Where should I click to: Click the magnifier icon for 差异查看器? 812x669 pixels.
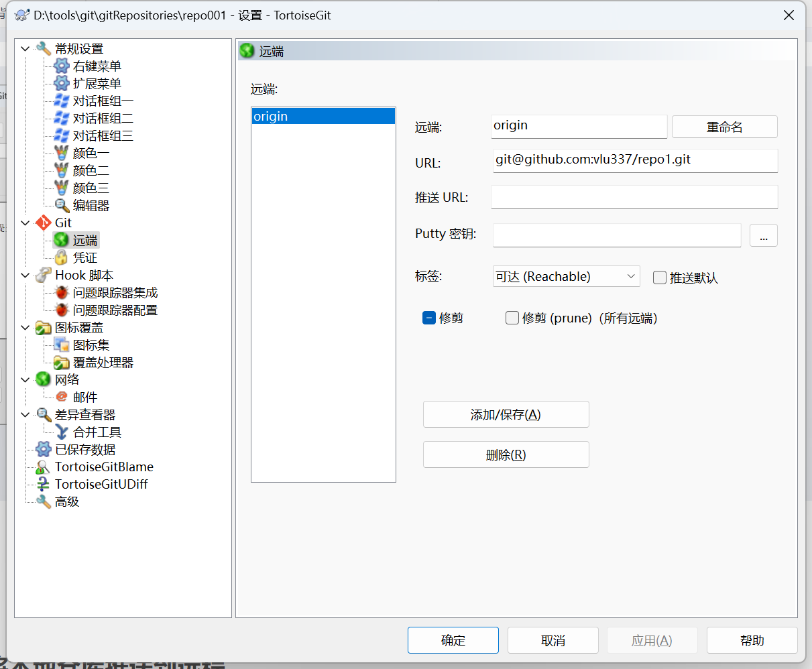coord(44,414)
